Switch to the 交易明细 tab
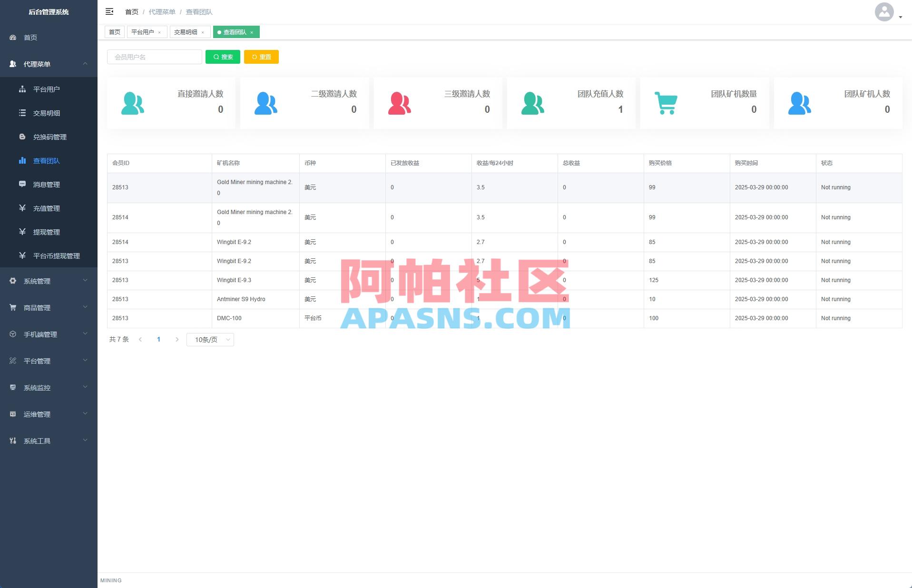Screen dimensions: 912x588 point(187,32)
